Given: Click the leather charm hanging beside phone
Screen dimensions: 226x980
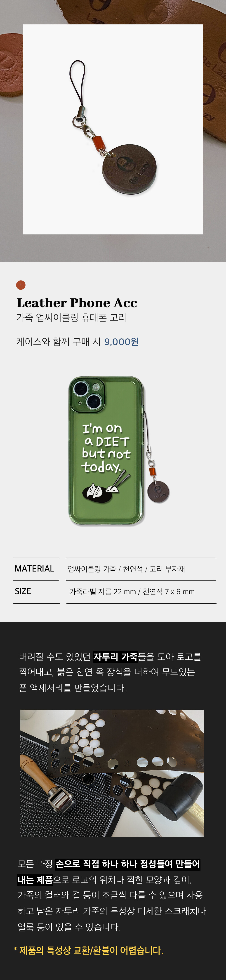Looking at the screenshot, I should pyautogui.click(x=158, y=491).
